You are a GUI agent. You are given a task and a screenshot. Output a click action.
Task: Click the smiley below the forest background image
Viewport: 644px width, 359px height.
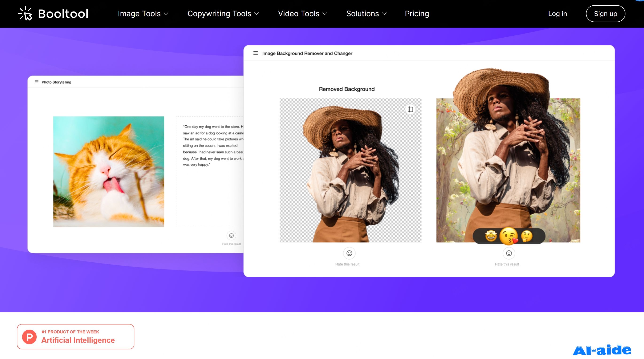click(509, 253)
